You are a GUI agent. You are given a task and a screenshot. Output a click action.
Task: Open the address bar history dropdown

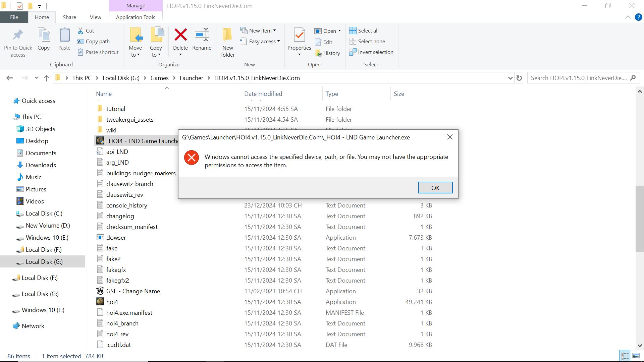[x=510, y=78]
